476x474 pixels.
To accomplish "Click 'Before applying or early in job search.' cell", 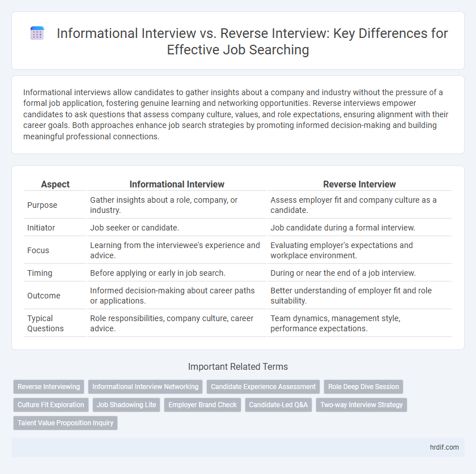I will (x=177, y=273).
